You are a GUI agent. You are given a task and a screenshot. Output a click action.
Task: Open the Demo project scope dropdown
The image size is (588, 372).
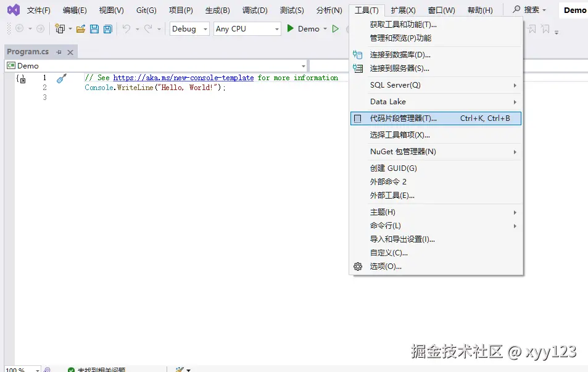tap(156, 65)
